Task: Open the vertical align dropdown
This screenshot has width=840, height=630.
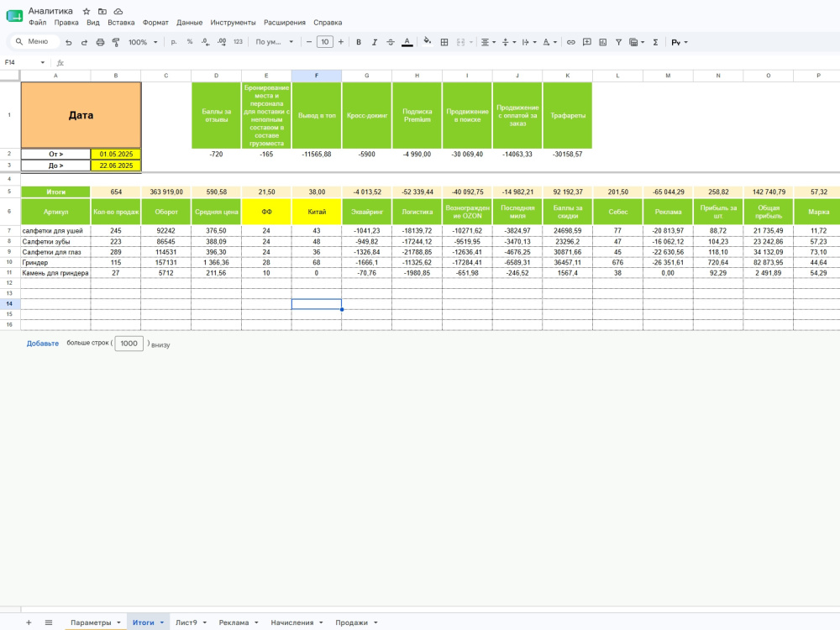Action: point(508,42)
